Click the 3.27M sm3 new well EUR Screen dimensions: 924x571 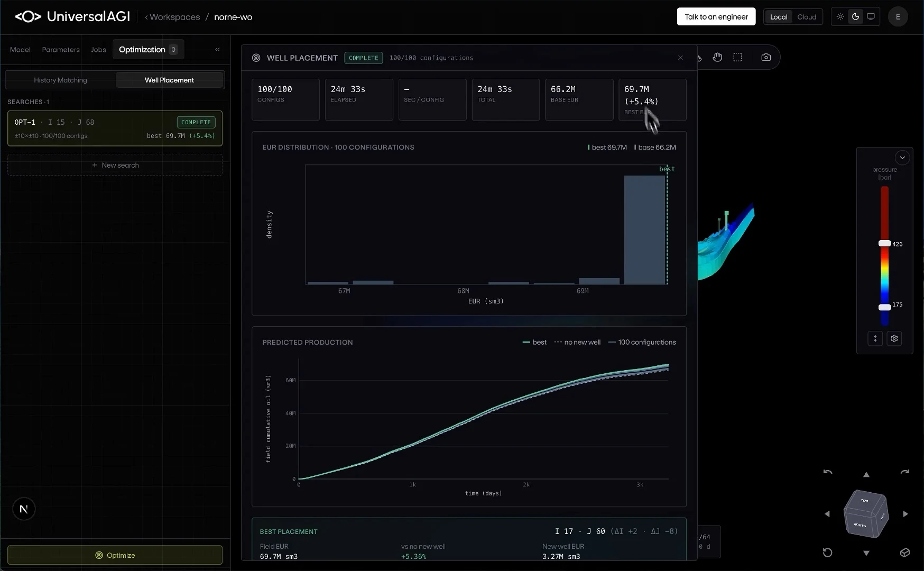click(561, 556)
